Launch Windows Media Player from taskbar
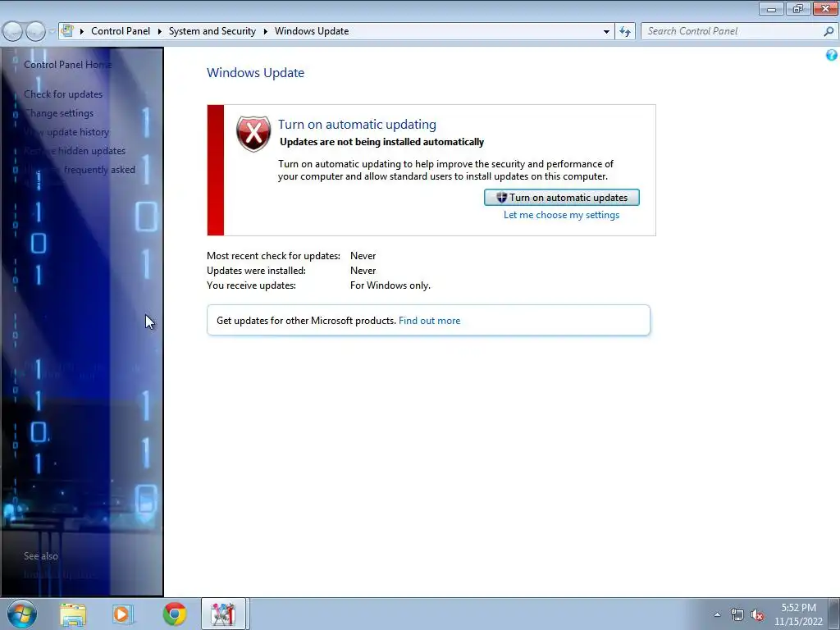This screenshot has width=840, height=630. tap(123, 614)
